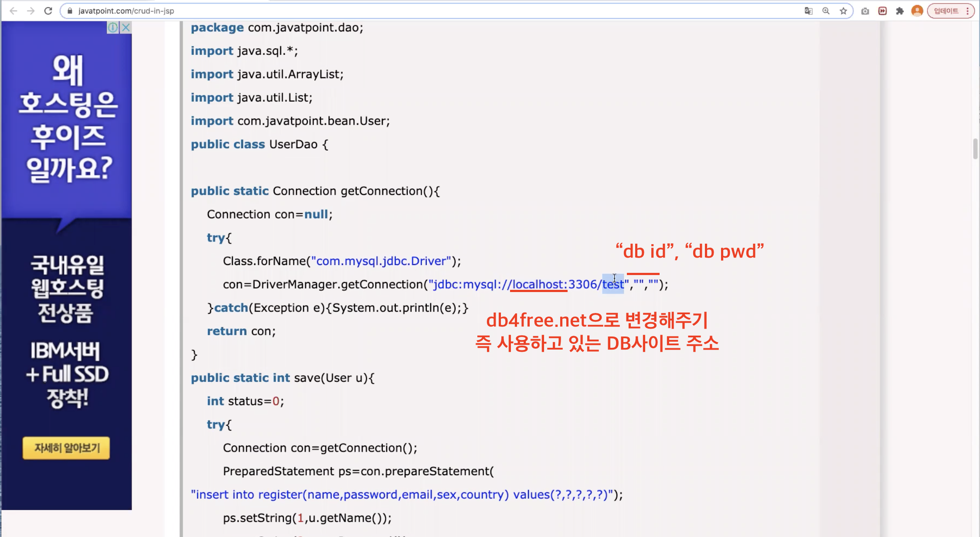Click highlighted word test in JDBC URL
980x537 pixels.
point(612,285)
